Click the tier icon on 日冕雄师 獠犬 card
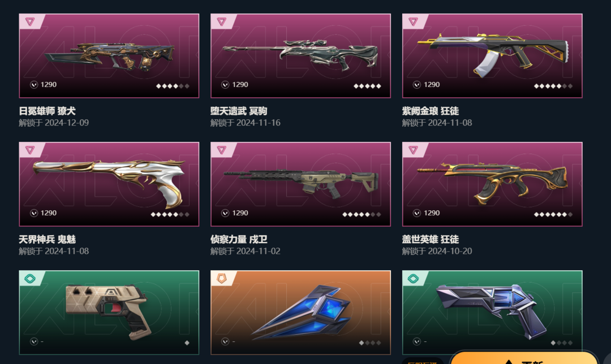This screenshot has width=611, height=364. [30, 21]
